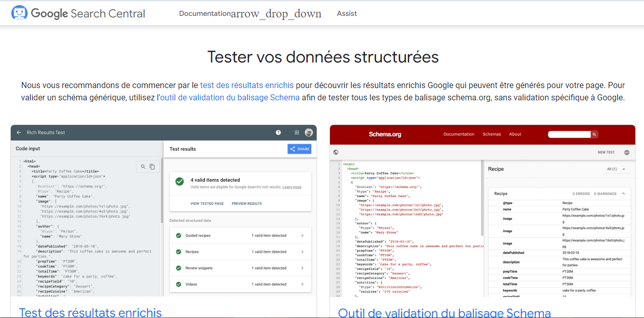Click the Code input vertical scrollbar
Image resolution: width=644 pixels, height=318 pixels.
pyautogui.click(x=162, y=189)
